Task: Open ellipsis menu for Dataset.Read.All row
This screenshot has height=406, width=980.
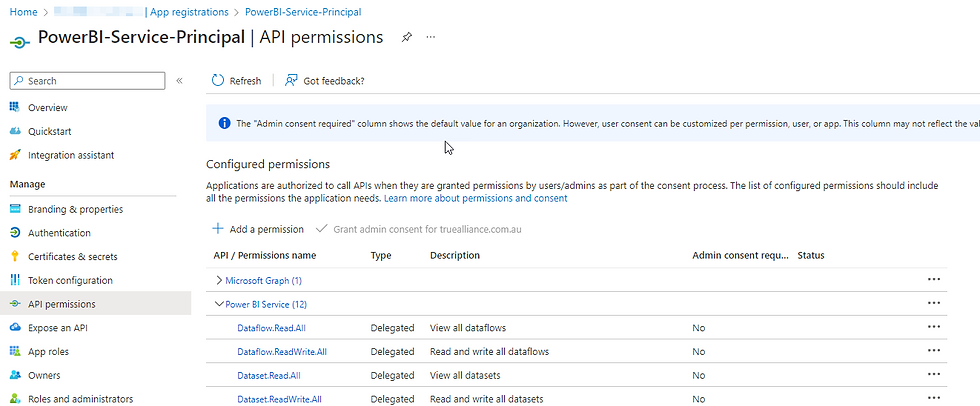Action: (934, 375)
